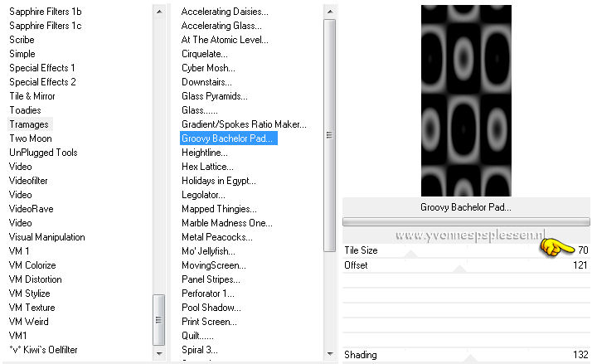Choose UnPlugged Tools category

43,153
